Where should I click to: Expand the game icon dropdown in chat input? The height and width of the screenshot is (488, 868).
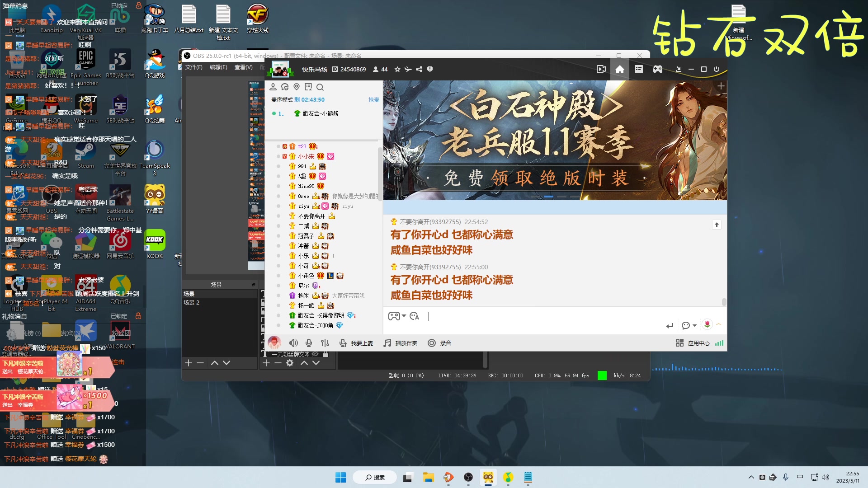(404, 316)
